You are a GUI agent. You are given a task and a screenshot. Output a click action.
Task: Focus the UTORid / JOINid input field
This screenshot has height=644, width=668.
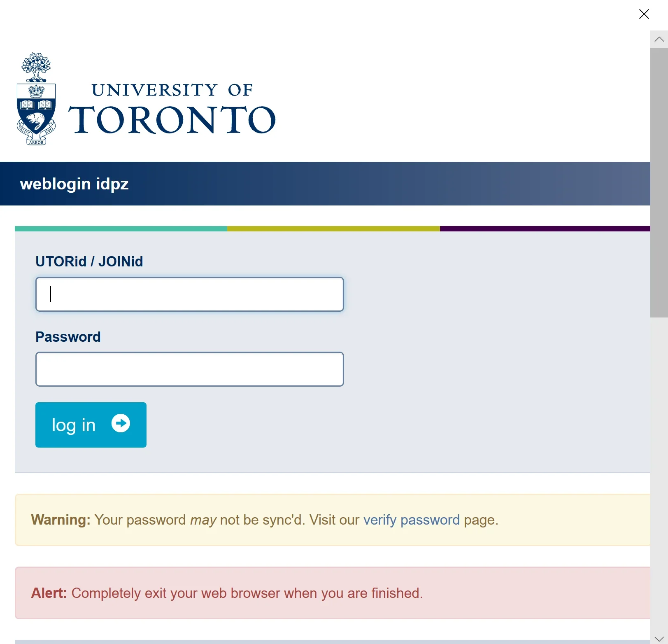click(189, 294)
